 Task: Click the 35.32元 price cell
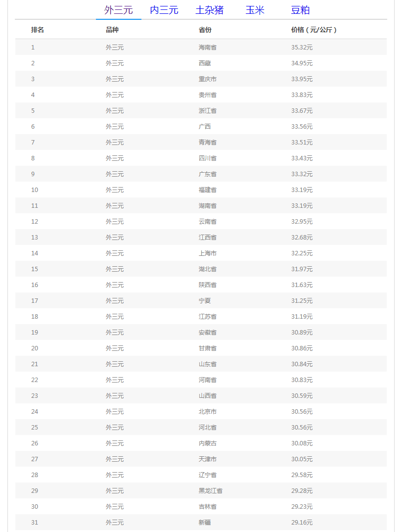302,48
